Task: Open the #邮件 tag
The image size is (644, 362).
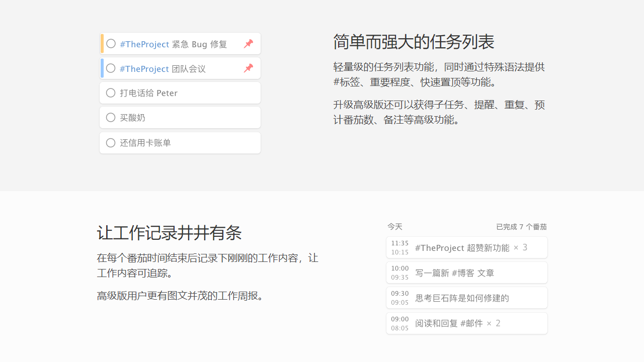Action: click(471, 323)
